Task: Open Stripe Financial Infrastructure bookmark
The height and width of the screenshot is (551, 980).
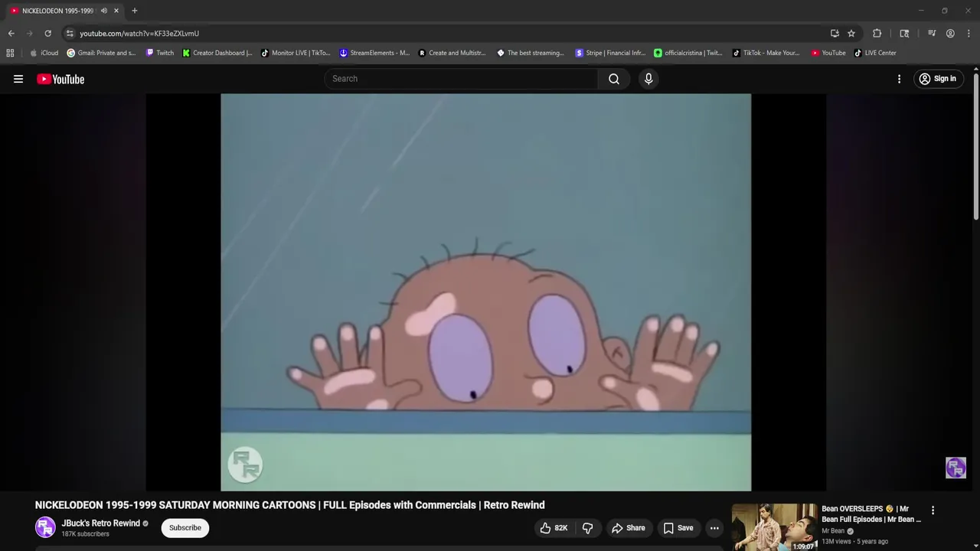Action: tap(610, 53)
